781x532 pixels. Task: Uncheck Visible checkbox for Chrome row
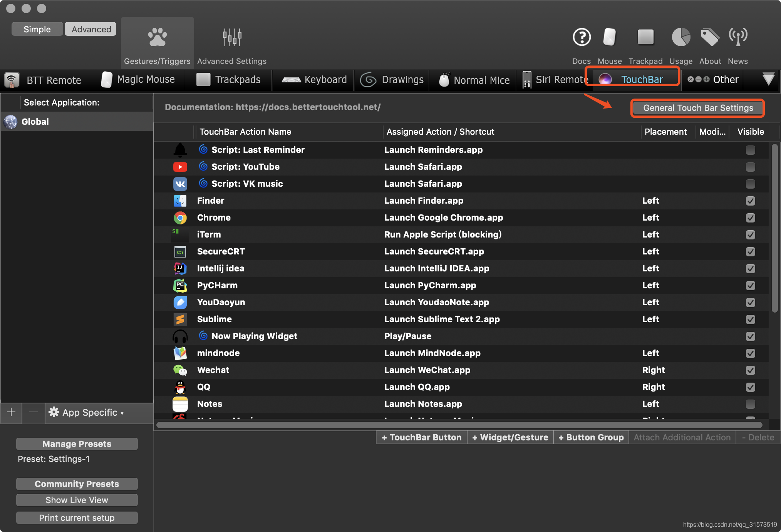coord(750,218)
